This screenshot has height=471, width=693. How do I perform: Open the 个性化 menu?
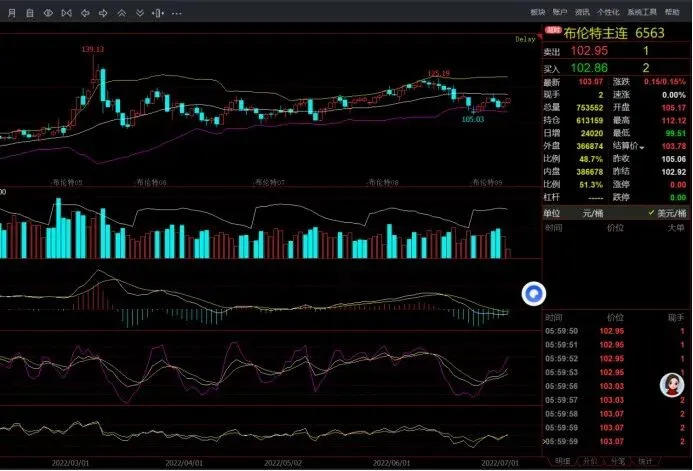(x=608, y=12)
